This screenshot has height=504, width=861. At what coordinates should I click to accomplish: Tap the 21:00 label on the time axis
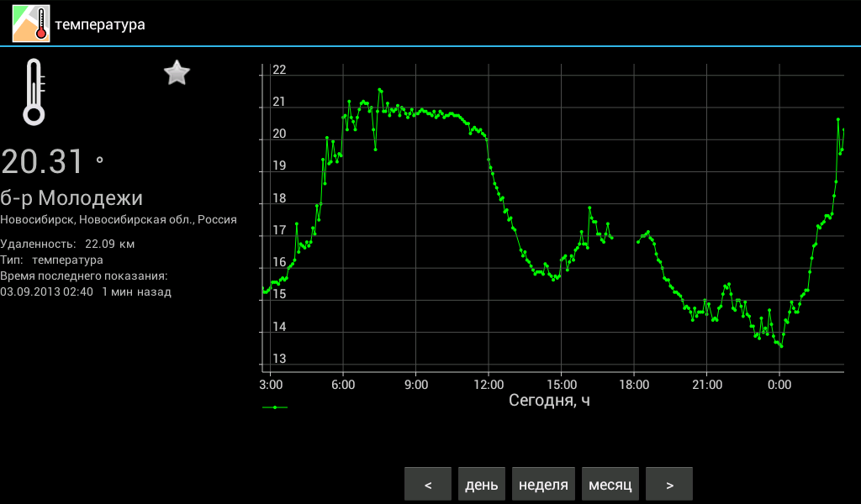[x=707, y=385]
